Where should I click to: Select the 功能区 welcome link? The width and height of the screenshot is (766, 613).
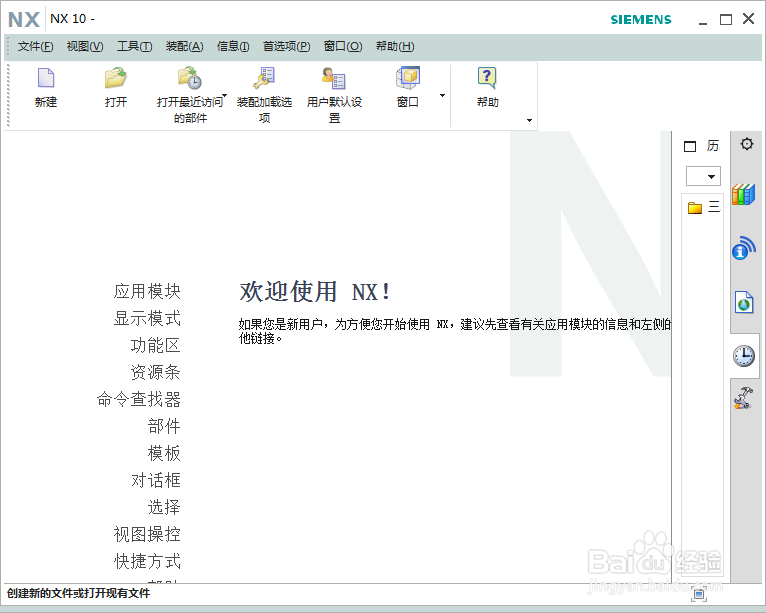pyautogui.click(x=155, y=345)
